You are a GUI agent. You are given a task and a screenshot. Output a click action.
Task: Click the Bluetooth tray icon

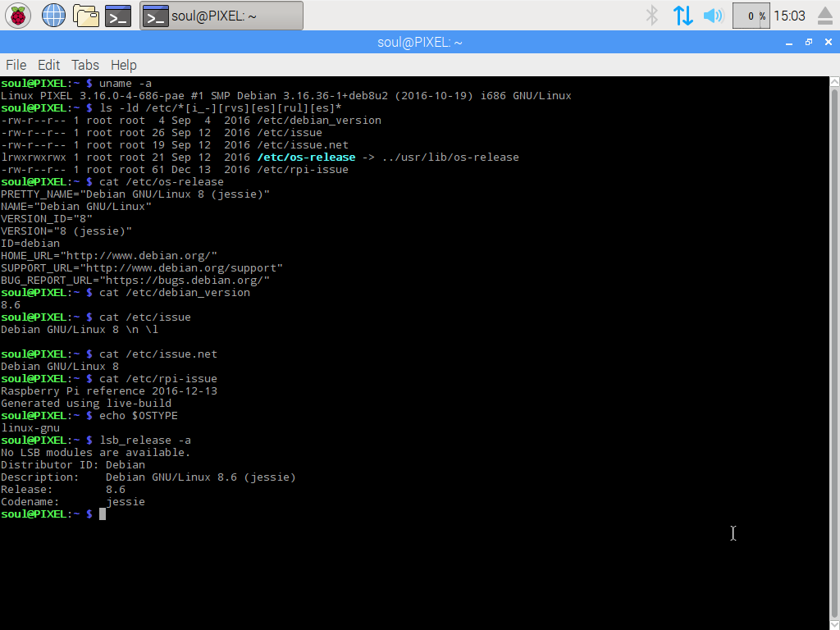[652, 16]
